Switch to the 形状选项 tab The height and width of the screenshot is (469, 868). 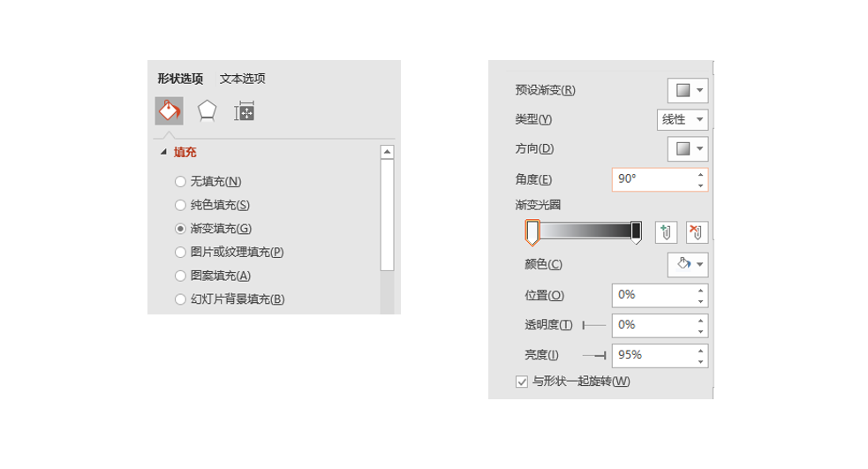pos(180,79)
